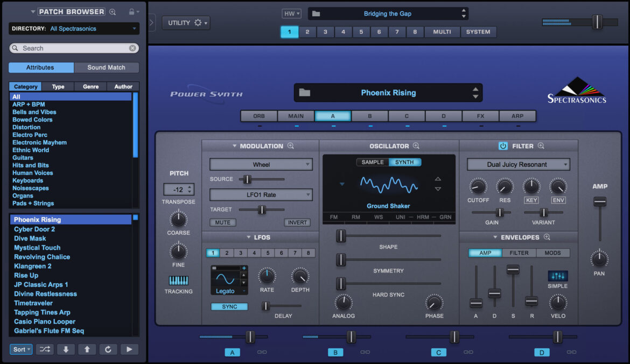Open the Sound Match tab

pyautogui.click(x=106, y=67)
